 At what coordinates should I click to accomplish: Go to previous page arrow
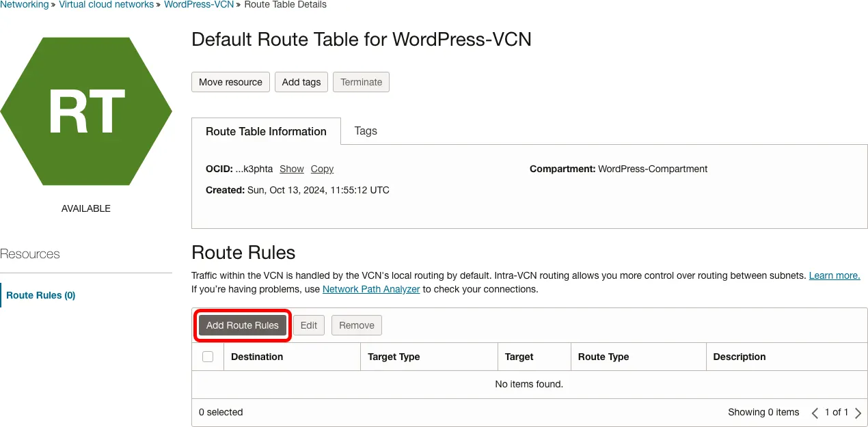(815, 413)
